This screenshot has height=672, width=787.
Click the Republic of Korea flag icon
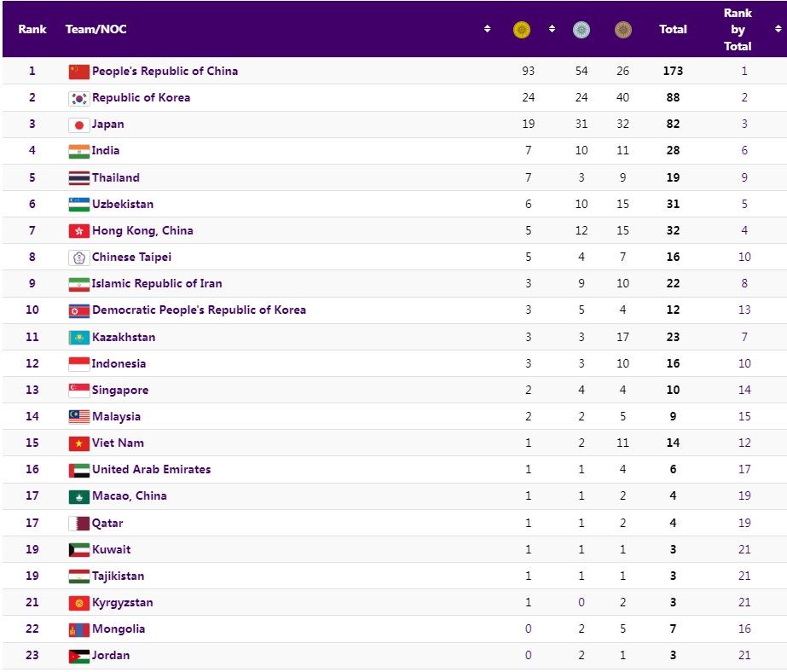click(78, 98)
